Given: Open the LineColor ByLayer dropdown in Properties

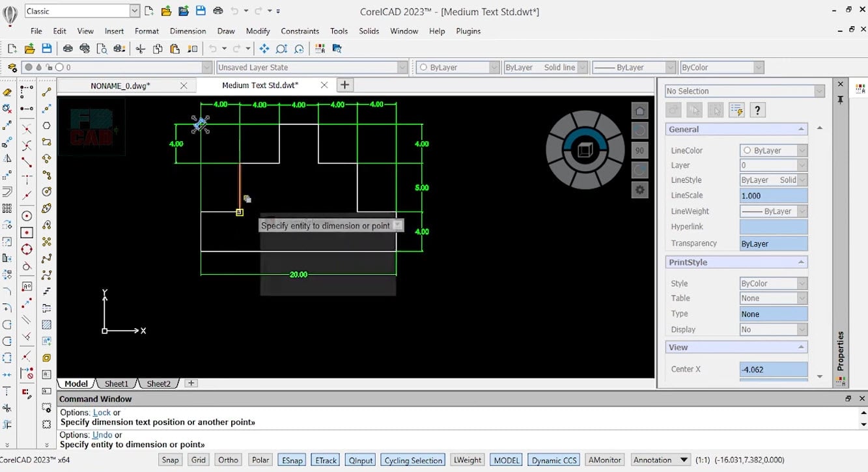Looking at the screenshot, I should [802, 150].
